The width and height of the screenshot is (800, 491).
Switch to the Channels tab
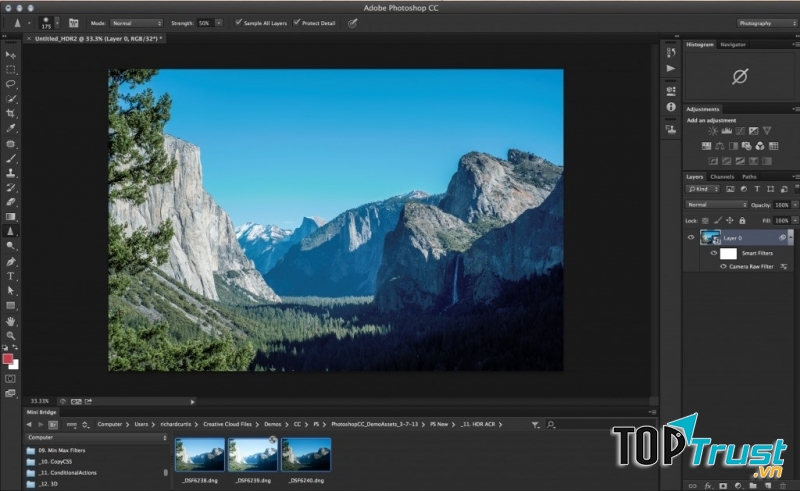(x=722, y=177)
